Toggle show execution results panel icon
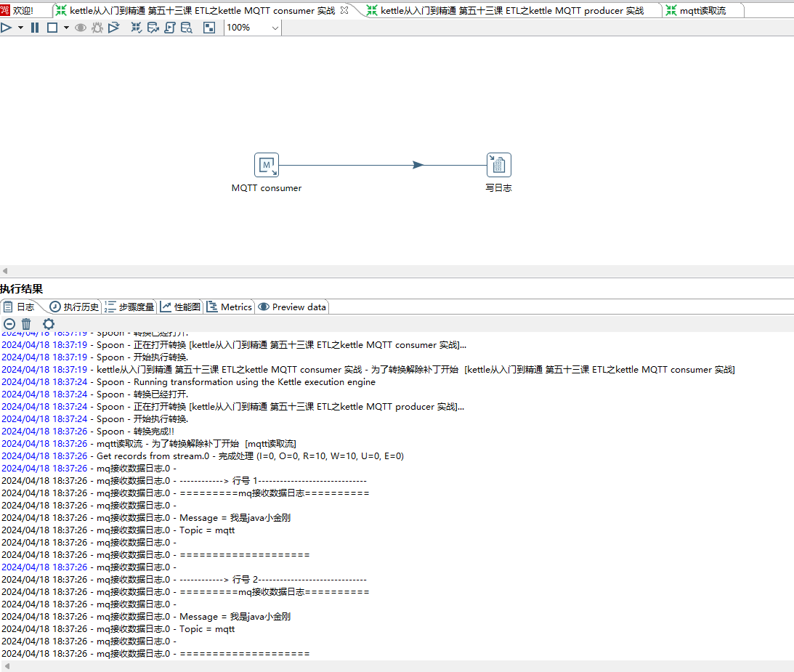794x672 pixels. [209, 27]
